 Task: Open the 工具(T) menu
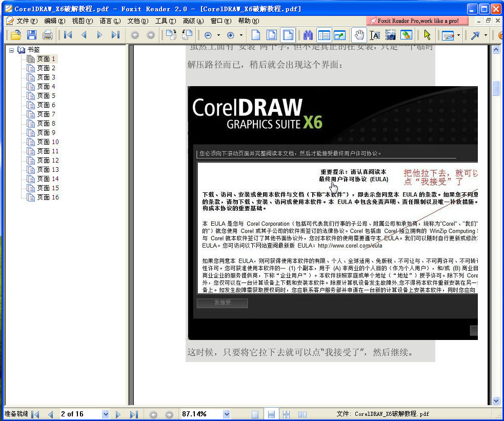[x=166, y=21]
